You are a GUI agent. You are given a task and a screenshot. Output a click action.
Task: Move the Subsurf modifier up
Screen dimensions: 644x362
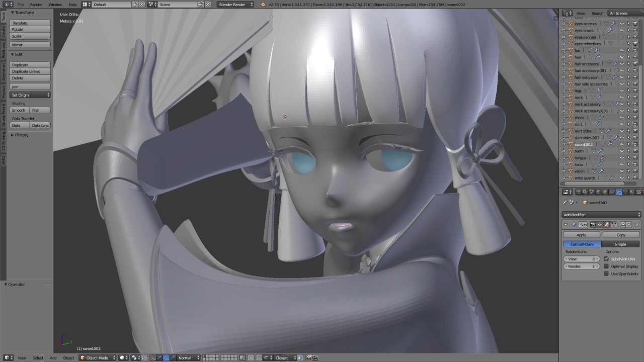pyautogui.click(x=623, y=225)
